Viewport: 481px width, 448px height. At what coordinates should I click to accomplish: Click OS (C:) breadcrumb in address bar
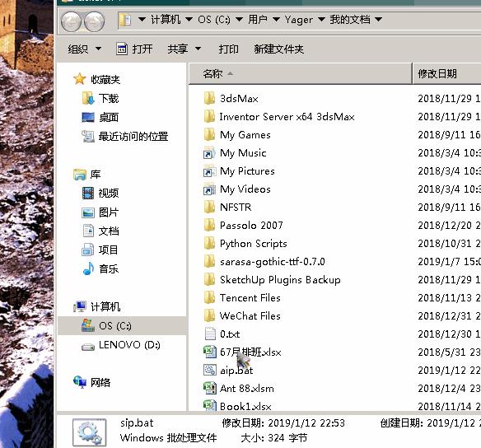click(214, 20)
